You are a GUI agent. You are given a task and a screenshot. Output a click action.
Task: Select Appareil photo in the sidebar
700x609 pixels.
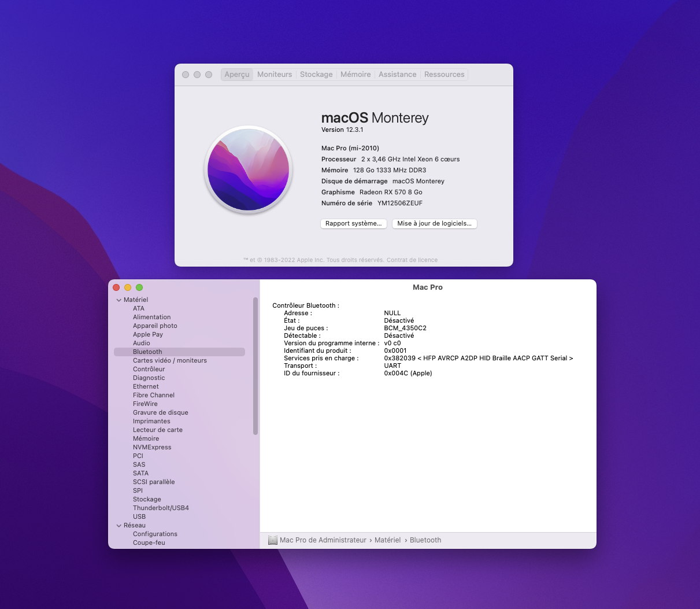pos(155,326)
